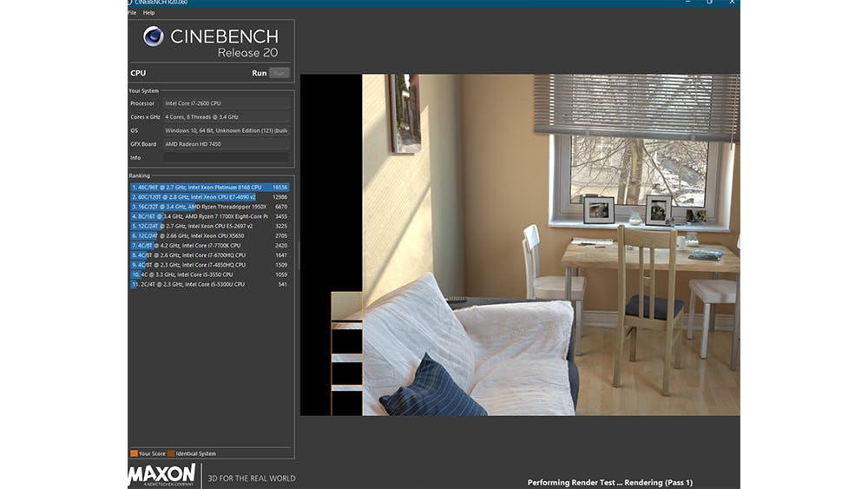Image resolution: width=868 pixels, height=489 pixels.
Task: Select ranking row Ryzen 7 1700X
Action: click(x=210, y=216)
